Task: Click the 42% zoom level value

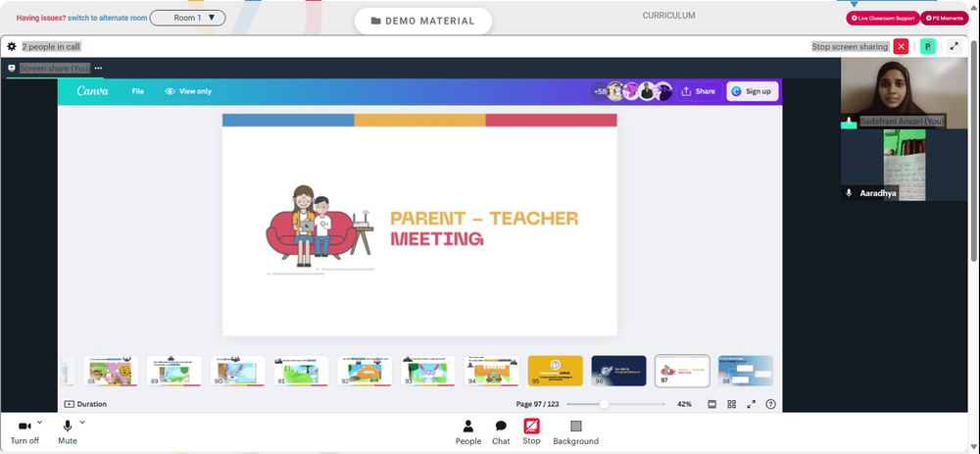Action: tap(684, 404)
